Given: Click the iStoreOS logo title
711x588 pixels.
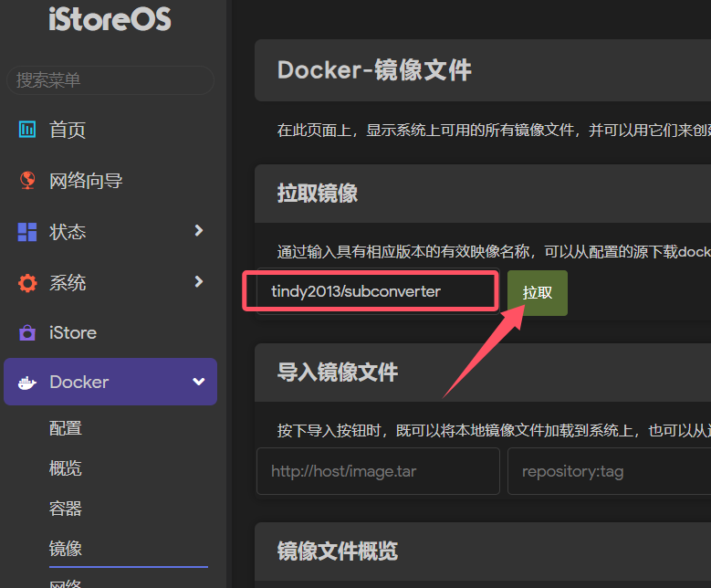Looking at the screenshot, I should (x=110, y=19).
